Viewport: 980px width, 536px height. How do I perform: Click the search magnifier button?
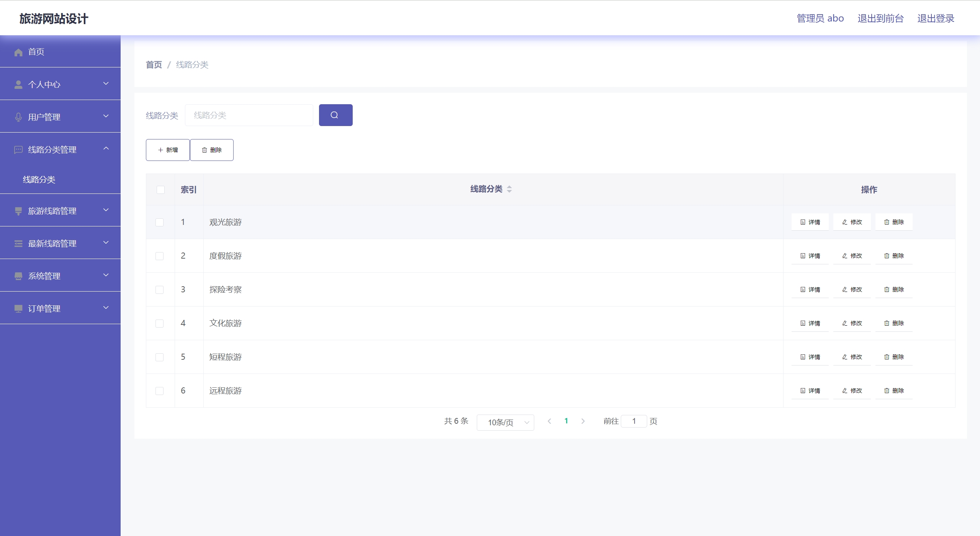pyautogui.click(x=335, y=115)
